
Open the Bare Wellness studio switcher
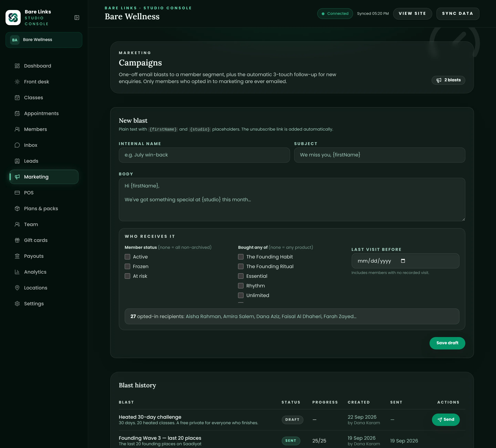point(44,40)
